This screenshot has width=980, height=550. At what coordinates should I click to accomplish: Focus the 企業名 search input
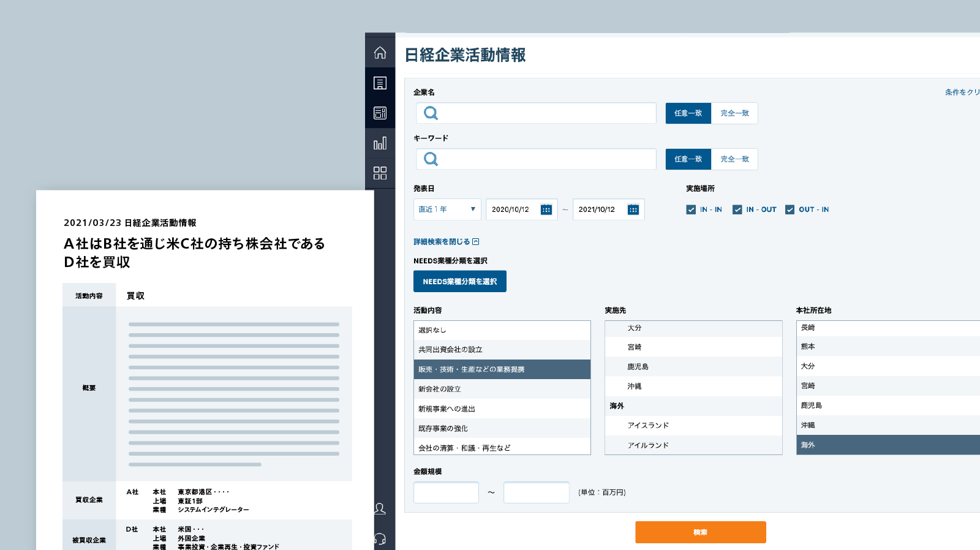[536, 113]
